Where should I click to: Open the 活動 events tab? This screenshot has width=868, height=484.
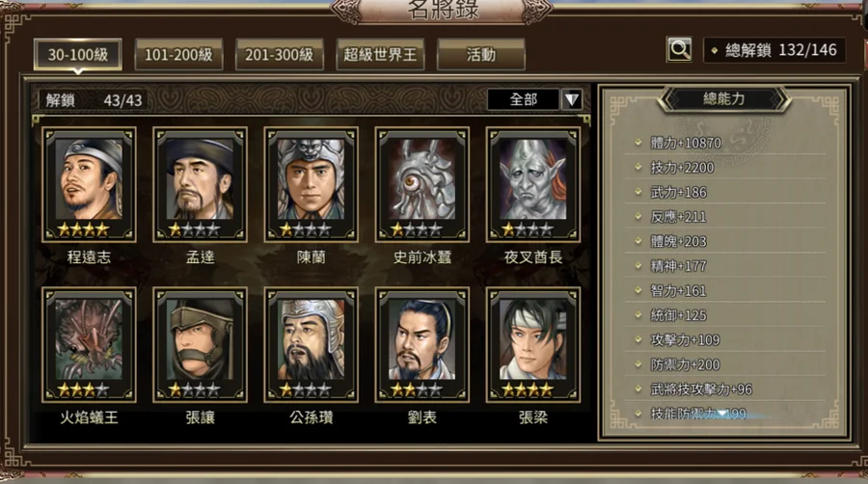(481, 54)
